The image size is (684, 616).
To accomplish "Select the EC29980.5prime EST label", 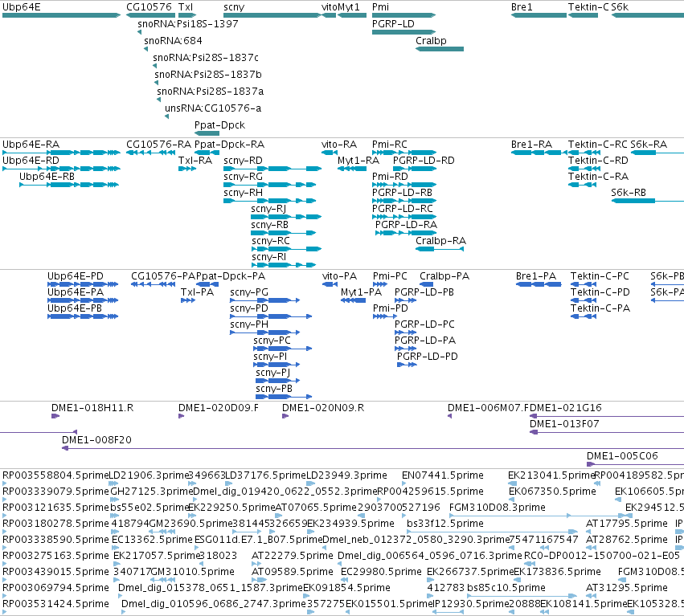I will pos(381,572).
